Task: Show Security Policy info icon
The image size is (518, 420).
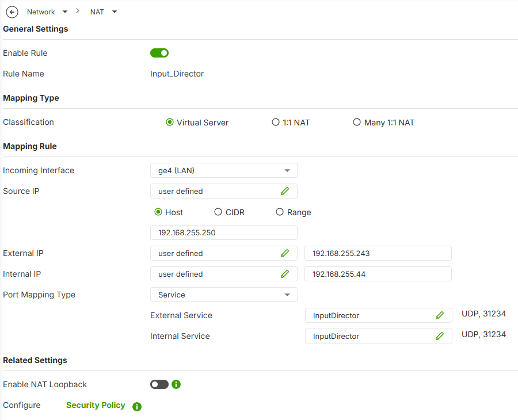Action: pyautogui.click(x=137, y=406)
